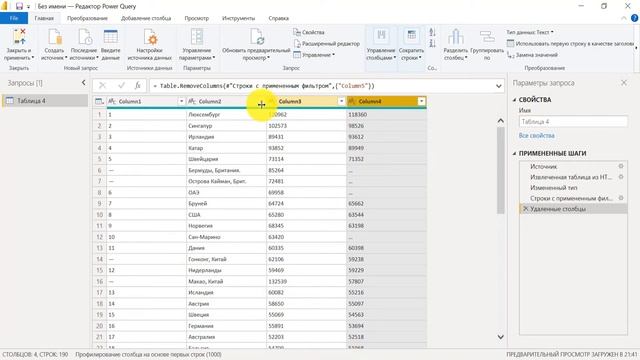Image resolution: width=640 pixels, height=360 pixels.
Task: Click the Manage Columns icon
Action: 381,36
